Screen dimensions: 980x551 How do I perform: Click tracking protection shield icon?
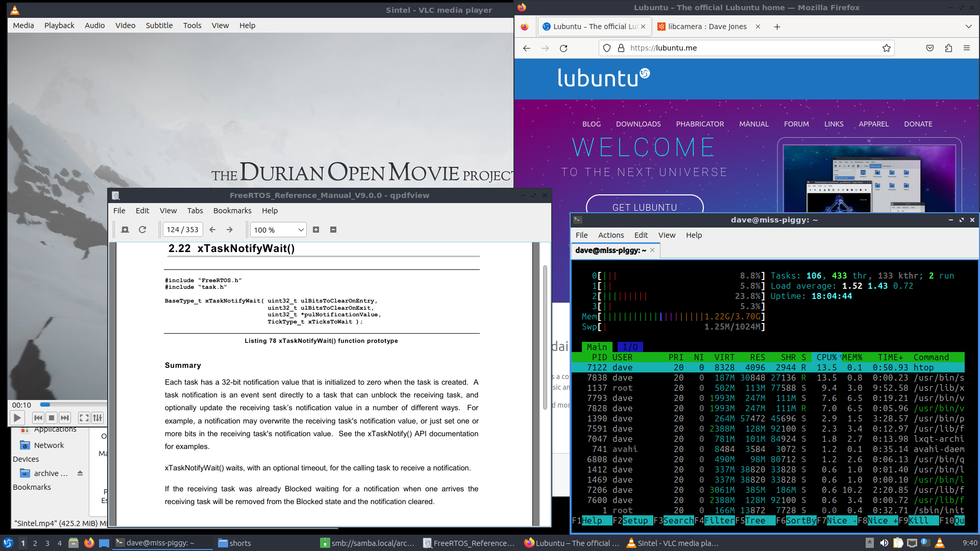(607, 48)
